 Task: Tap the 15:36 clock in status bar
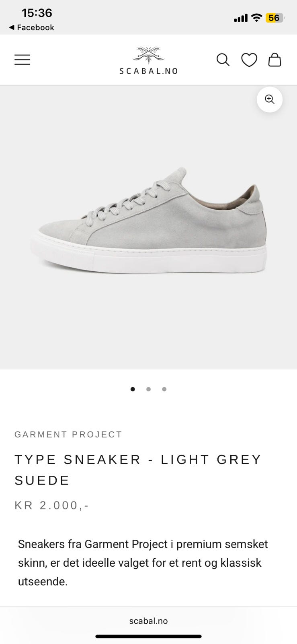coord(37,13)
